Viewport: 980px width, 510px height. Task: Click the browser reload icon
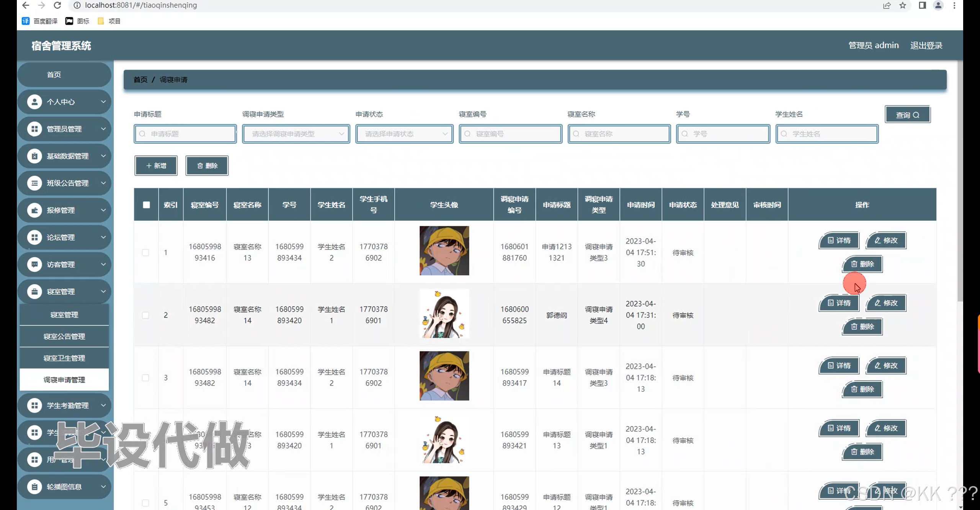coord(57,5)
